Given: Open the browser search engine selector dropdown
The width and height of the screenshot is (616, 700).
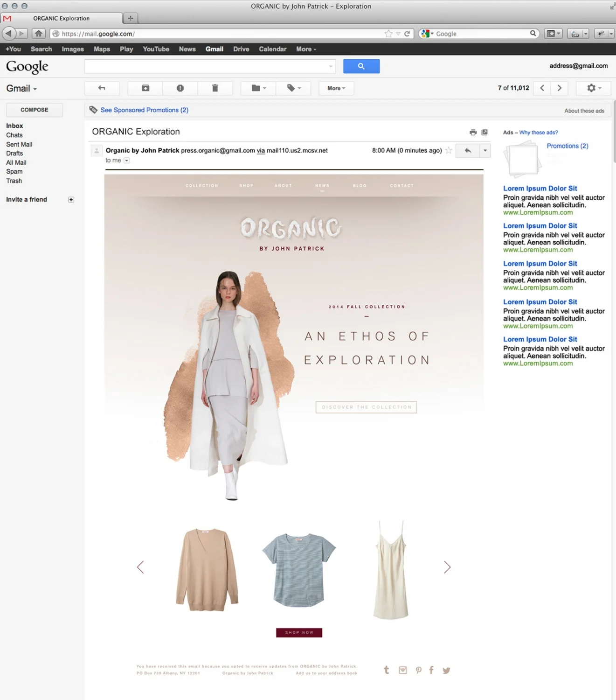Looking at the screenshot, I should (426, 34).
